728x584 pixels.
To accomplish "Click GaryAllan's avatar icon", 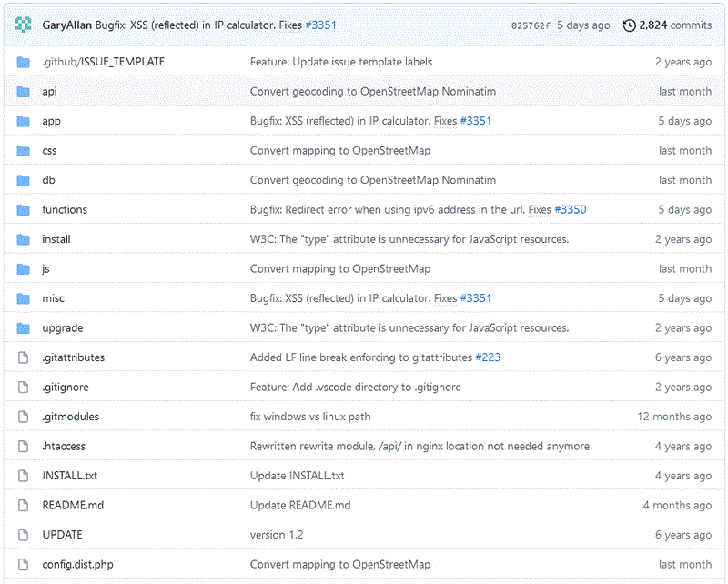I will coord(24,25).
